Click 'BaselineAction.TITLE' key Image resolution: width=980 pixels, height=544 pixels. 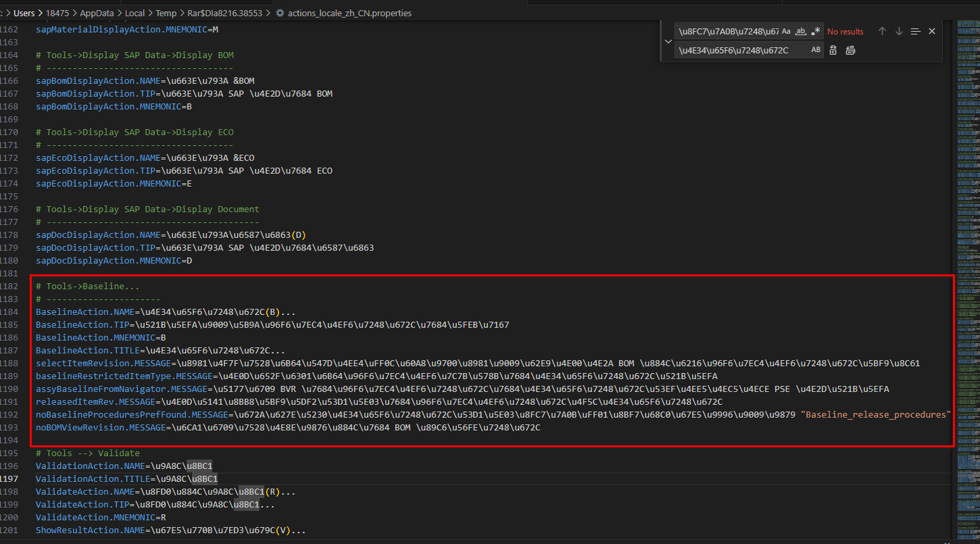click(x=88, y=350)
